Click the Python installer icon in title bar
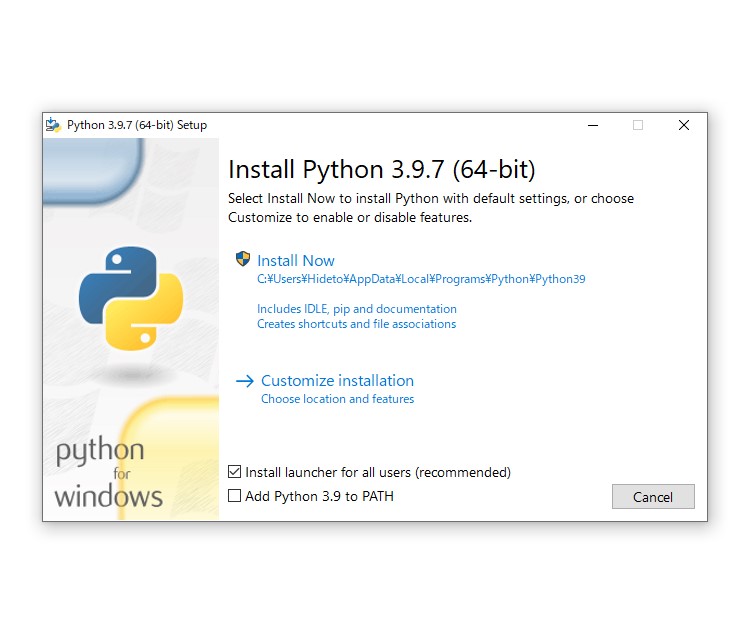The image size is (746, 628). pyautogui.click(x=53, y=125)
